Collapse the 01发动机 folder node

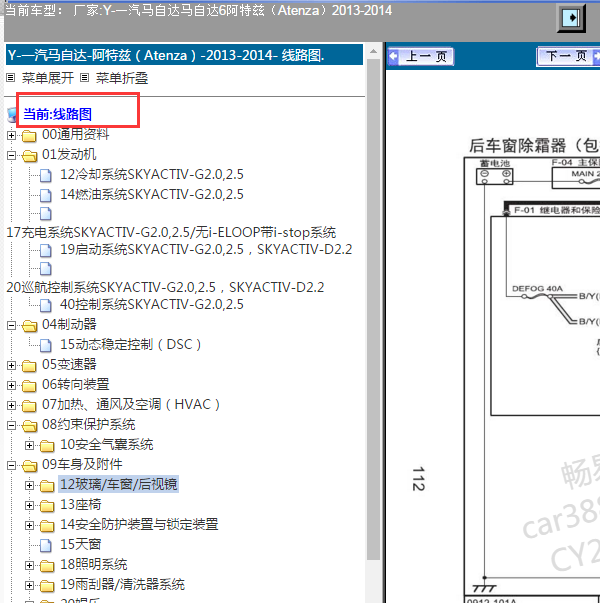pos(12,155)
